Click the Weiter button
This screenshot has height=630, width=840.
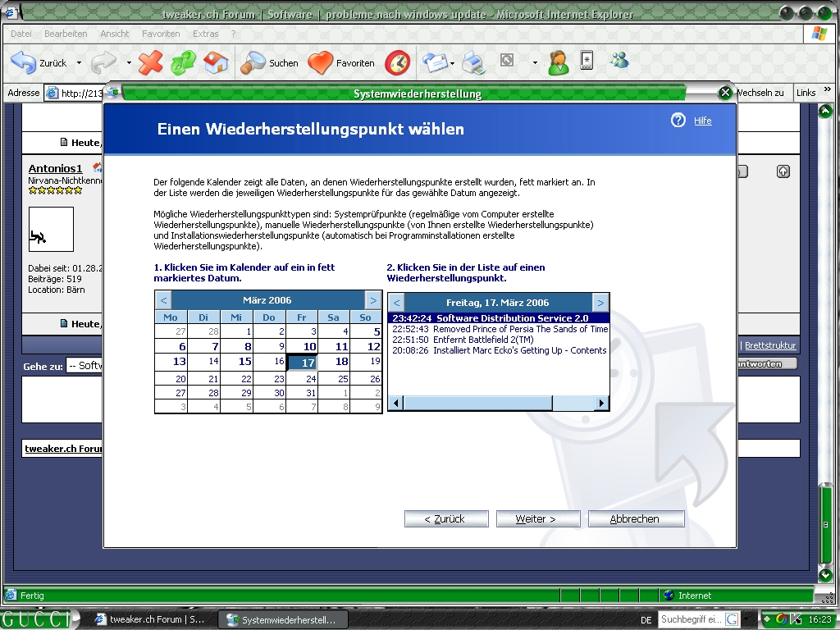(536, 519)
